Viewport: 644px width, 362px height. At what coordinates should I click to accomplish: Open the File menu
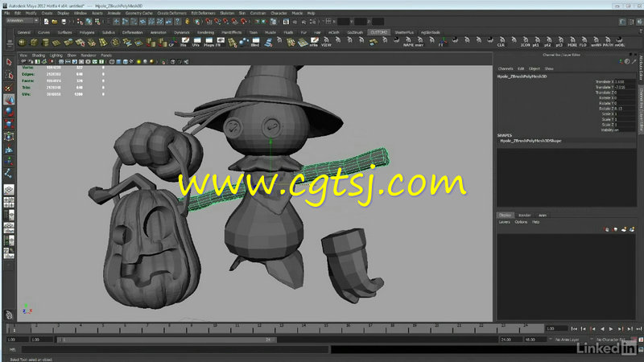point(7,13)
